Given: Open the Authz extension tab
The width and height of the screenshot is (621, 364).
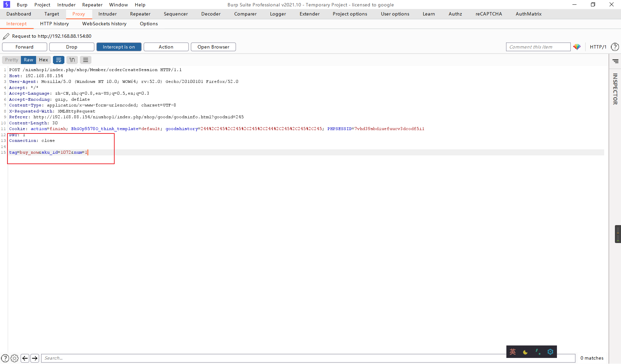Looking at the screenshot, I should click(x=455, y=14).
